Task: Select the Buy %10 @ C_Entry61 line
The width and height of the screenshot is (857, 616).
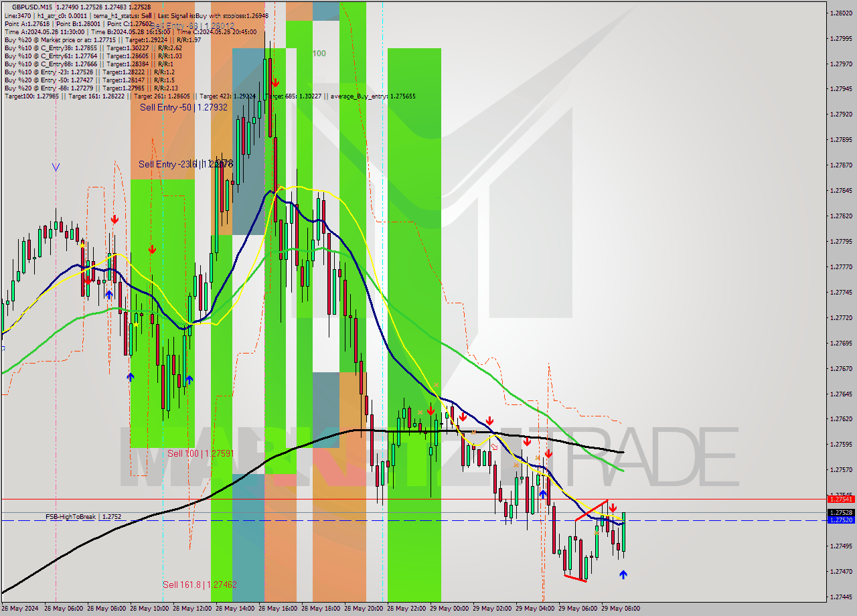Action: [93, 56]
